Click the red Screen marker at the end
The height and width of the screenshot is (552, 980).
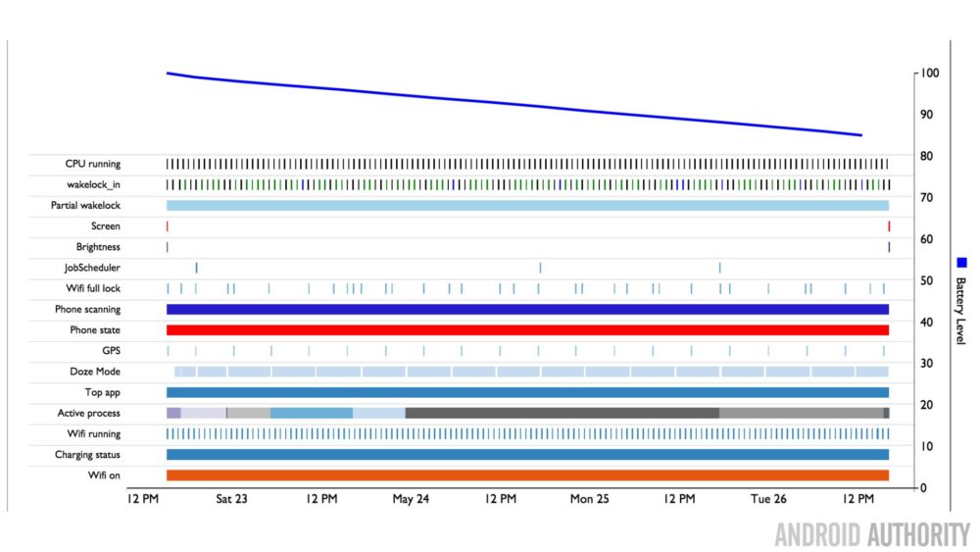889,226
